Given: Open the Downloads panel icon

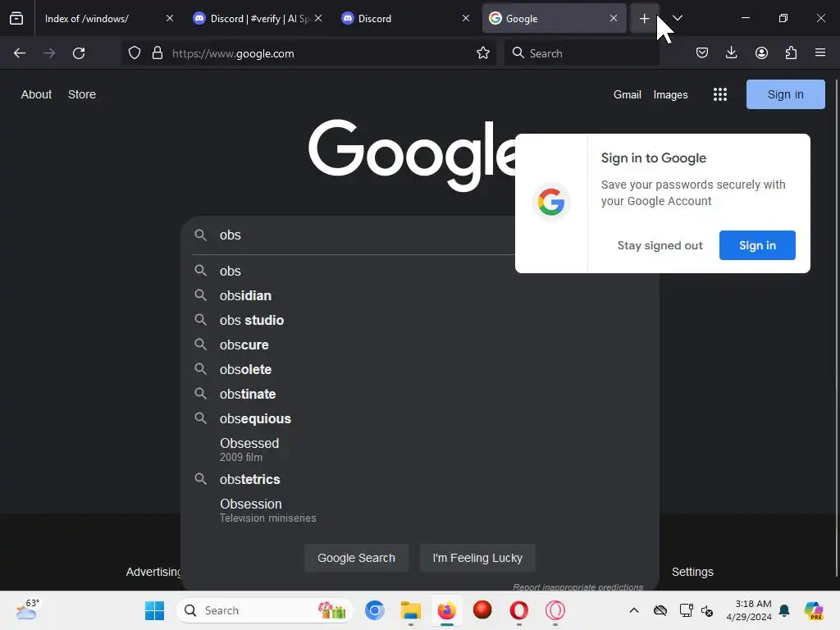Looking at the screenshot, I should (731, 52).
